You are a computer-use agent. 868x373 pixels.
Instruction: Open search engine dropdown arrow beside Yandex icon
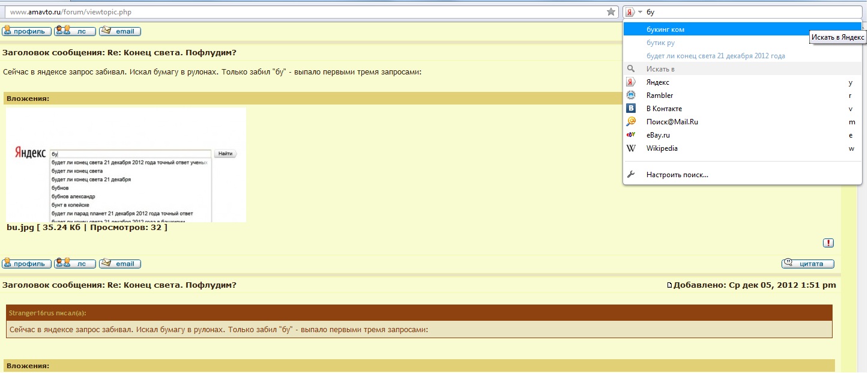click(640, 12)
